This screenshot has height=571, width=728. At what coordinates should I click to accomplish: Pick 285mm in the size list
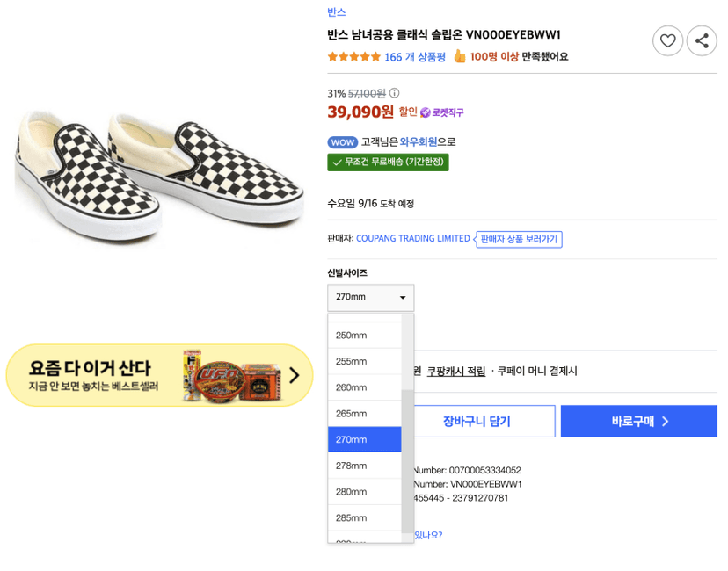[365, 517]
